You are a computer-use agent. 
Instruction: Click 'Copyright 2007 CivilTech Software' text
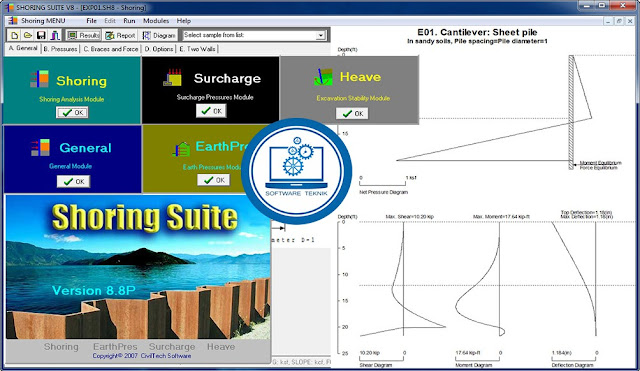pos(142,356)
